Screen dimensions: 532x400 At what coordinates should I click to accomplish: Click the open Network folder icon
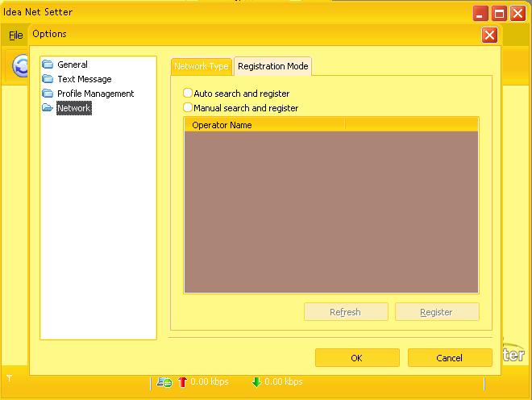(x=48, y=107)
